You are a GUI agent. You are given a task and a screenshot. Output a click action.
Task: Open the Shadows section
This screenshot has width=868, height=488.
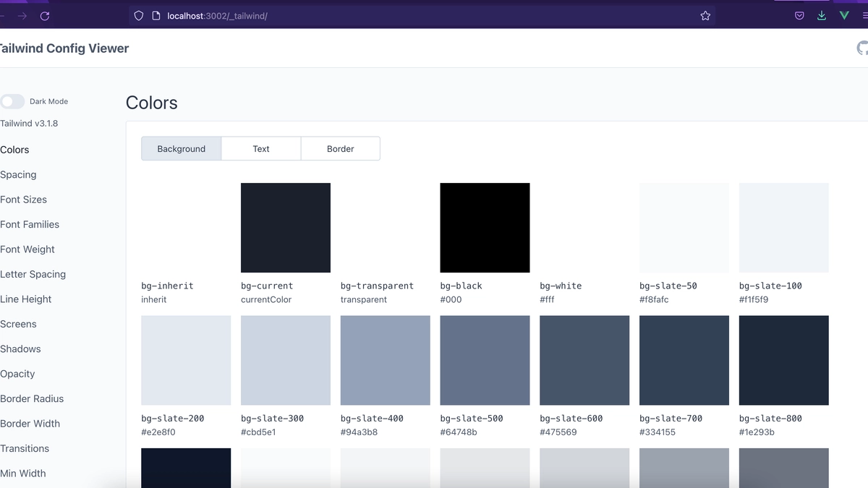21,348
